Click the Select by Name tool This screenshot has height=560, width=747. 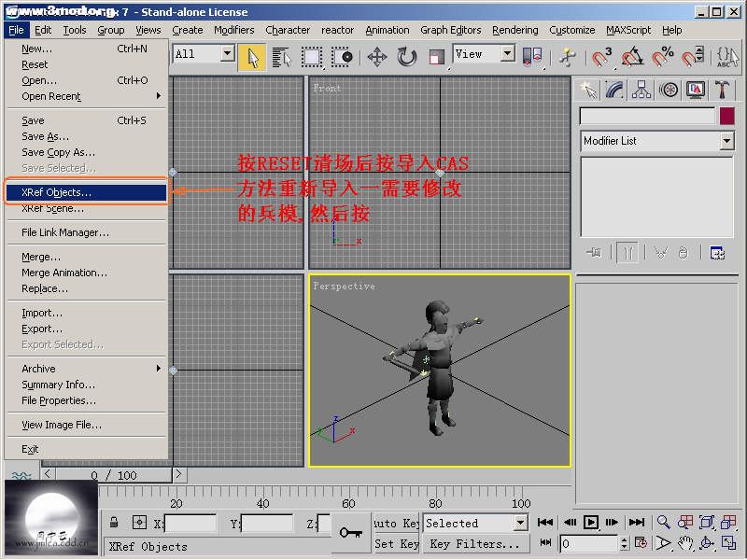(x=281, y=57)
